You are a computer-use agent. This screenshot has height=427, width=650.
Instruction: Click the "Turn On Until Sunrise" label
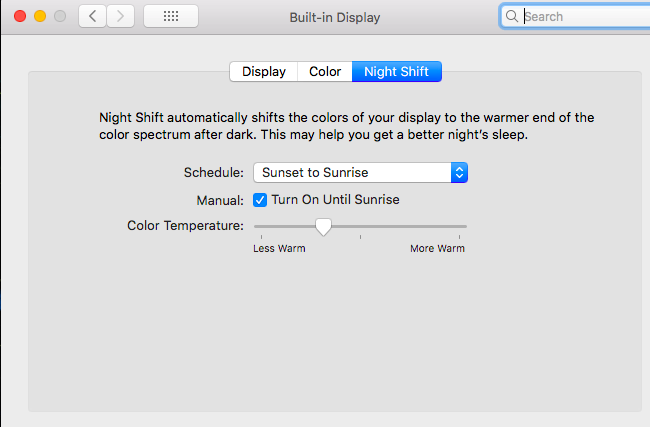(x=335, y=200)
